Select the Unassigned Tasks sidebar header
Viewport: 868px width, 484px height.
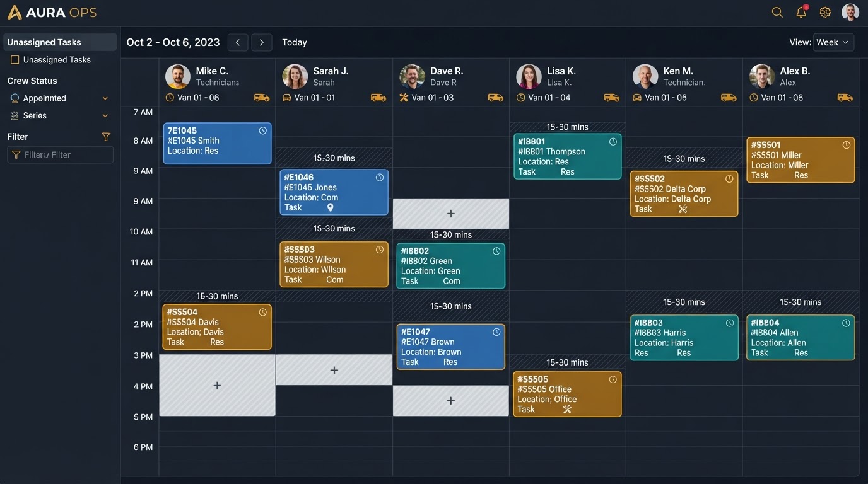(x=61, y=42)
